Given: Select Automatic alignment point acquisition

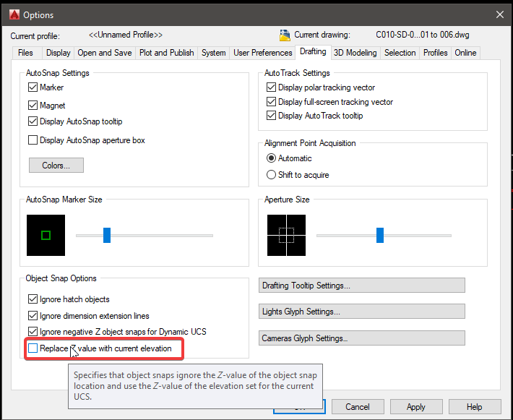Looking at the screenshot, I should pyautogui.click(x=272, y=158).
